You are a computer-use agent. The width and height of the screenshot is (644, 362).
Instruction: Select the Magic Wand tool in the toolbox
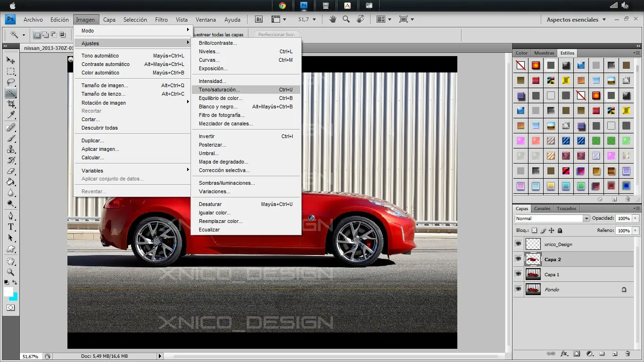click(x=10, y=93)
